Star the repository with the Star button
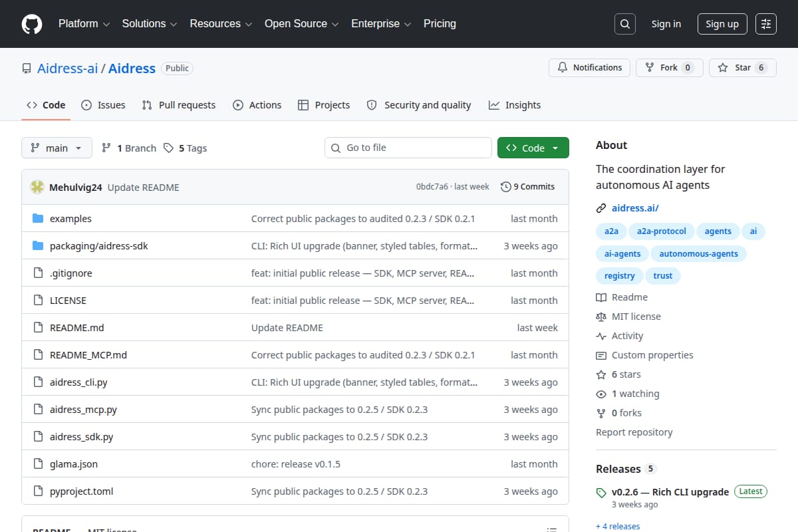This screenshot has width=798, height=532. (x=743, y=68)
